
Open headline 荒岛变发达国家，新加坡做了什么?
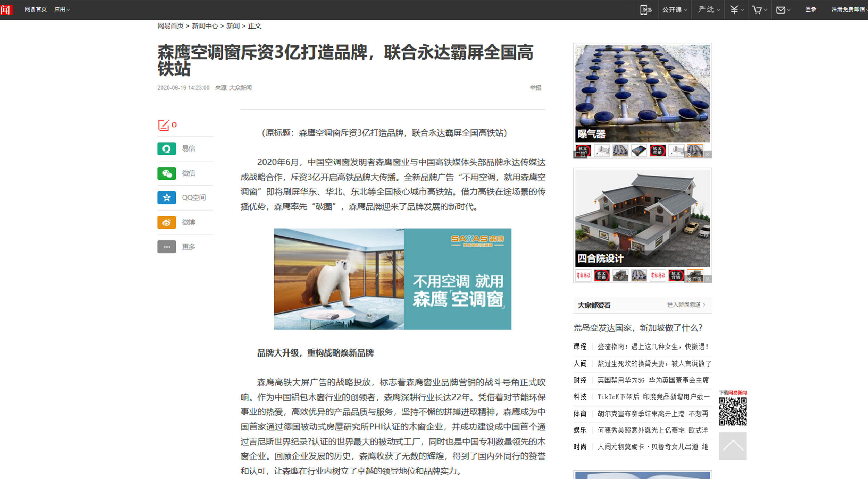click(x=638, y=328)
